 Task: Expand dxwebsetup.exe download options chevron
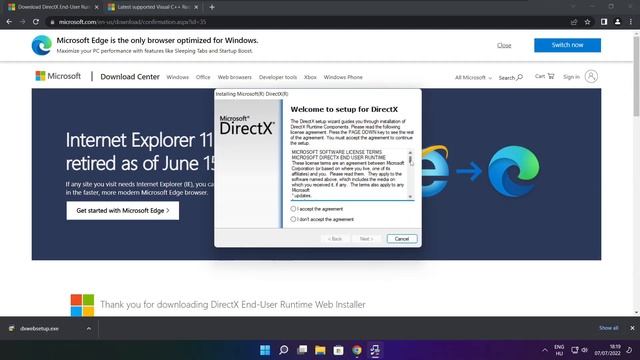89,328
